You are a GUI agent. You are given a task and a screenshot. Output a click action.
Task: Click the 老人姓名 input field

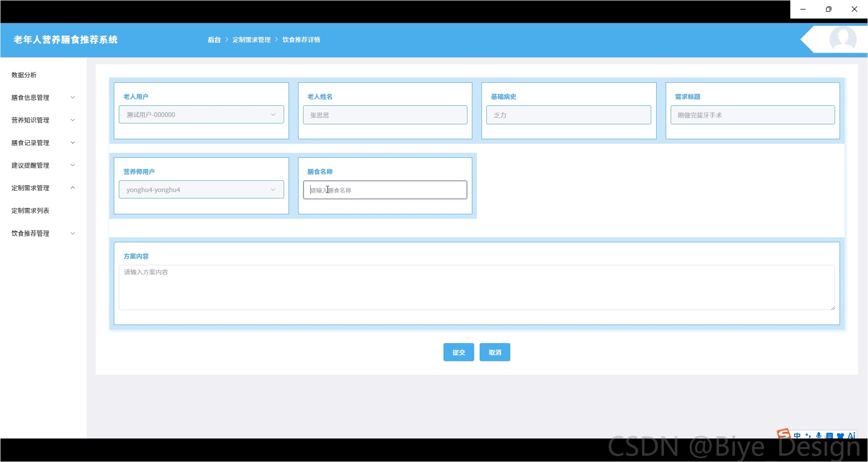pyautogui.click(x=385, y=115)
